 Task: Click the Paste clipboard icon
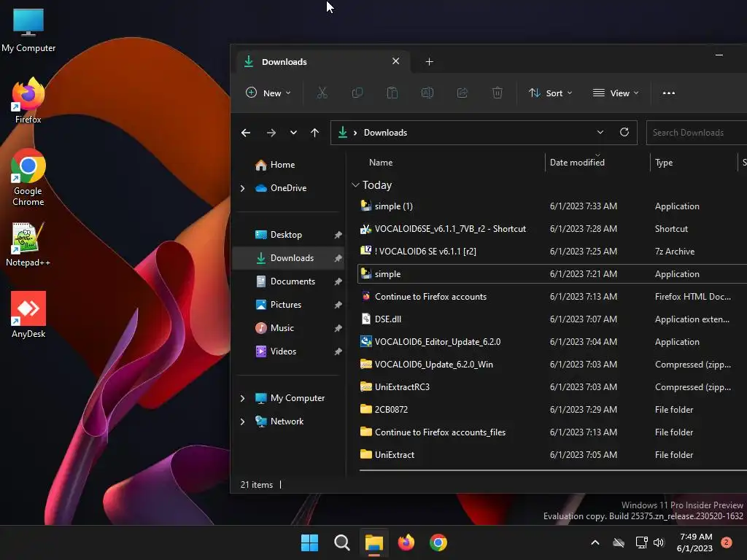click(392, 93)
